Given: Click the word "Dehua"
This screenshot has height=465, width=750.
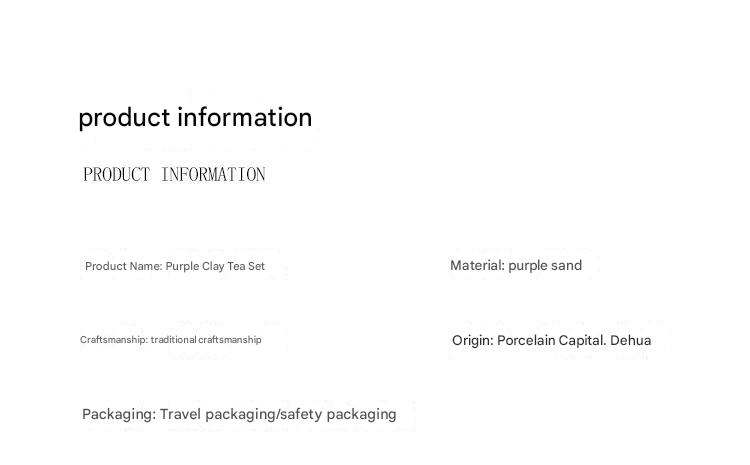Looking at the screenshot, I should pos(631,340).
